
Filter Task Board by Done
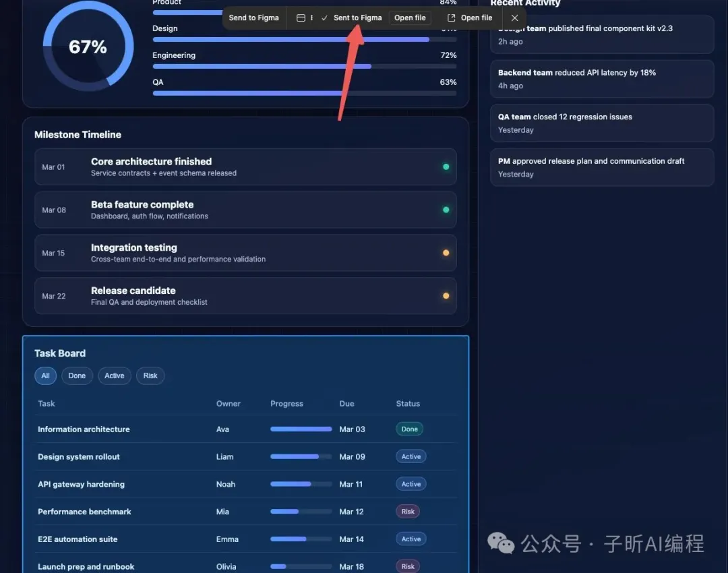[x=77, y=376]
